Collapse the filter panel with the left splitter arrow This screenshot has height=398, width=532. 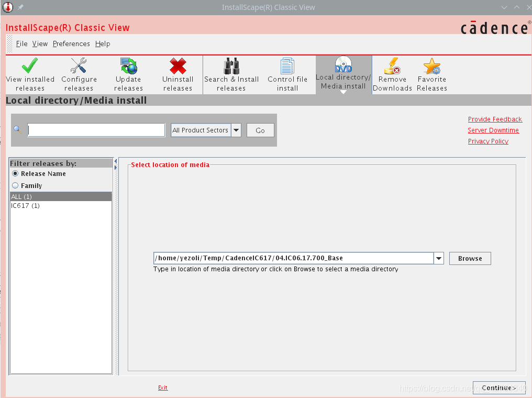pos(115,161)
